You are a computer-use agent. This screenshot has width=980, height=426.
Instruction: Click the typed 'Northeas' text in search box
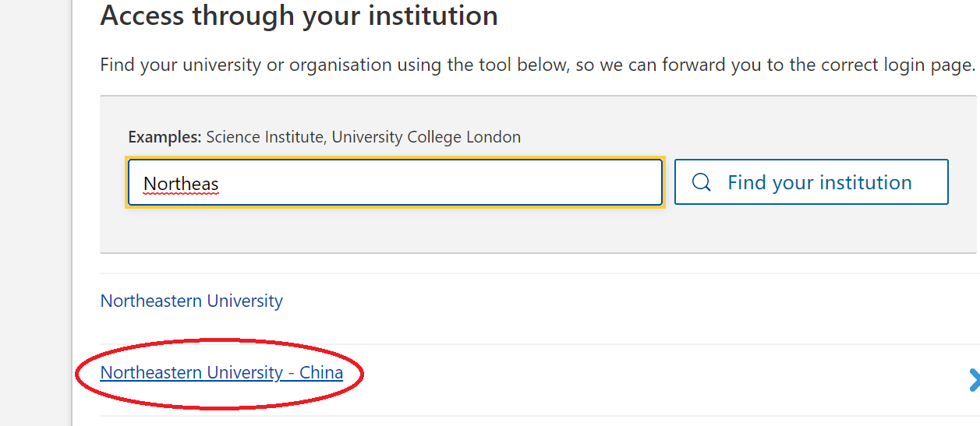(x=181, y=184)
